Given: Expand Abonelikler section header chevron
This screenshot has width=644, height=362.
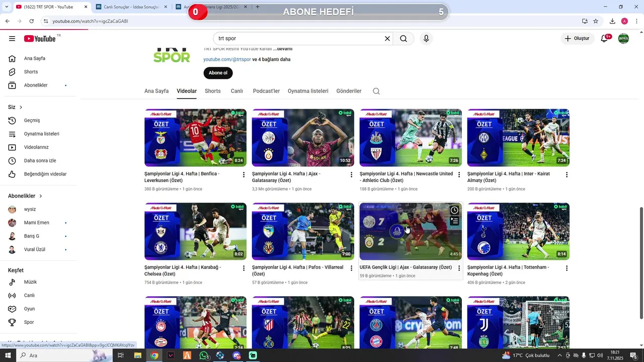Looking at the screenshot, I should [x=41, y=196].
